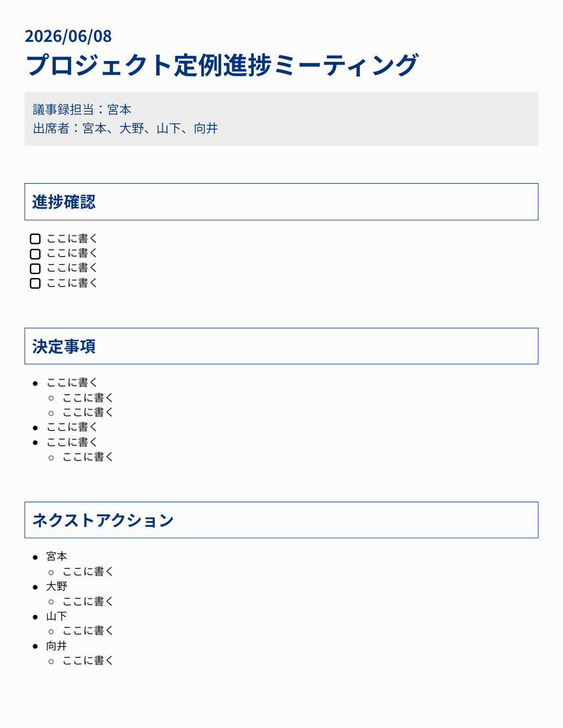Click the ここに書く placeholder under 宮本
Image resolution: width=563 pixels, height=728 pixels.
click(x=88, y=571)
